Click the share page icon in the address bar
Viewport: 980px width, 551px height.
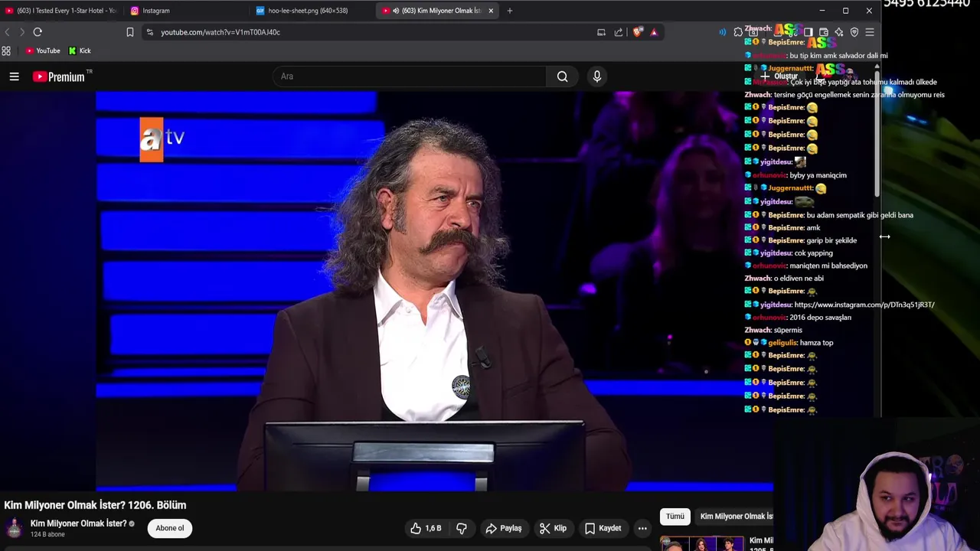pos(619,32)
